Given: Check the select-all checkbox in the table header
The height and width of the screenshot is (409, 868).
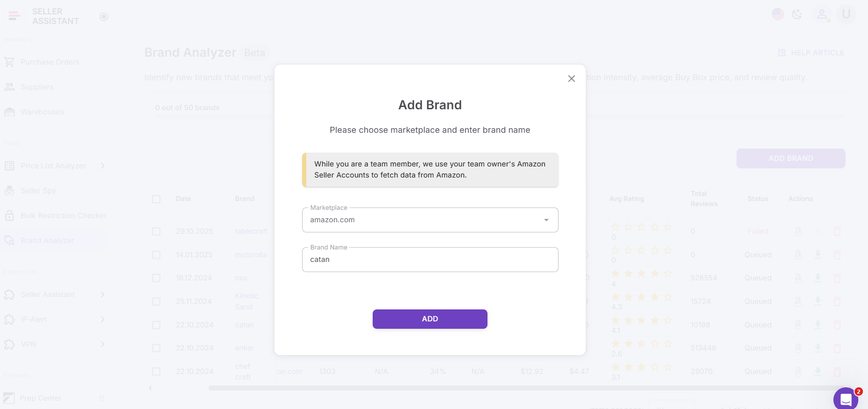Looking at the screenshot, I should 156,199.
